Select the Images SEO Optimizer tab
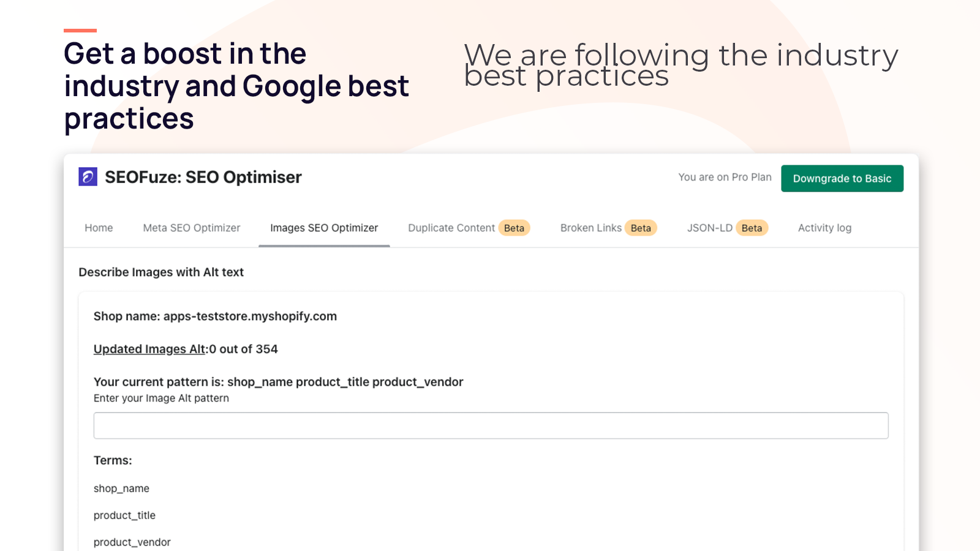This screenshot has width=980, height=551. tap(324, 228)
